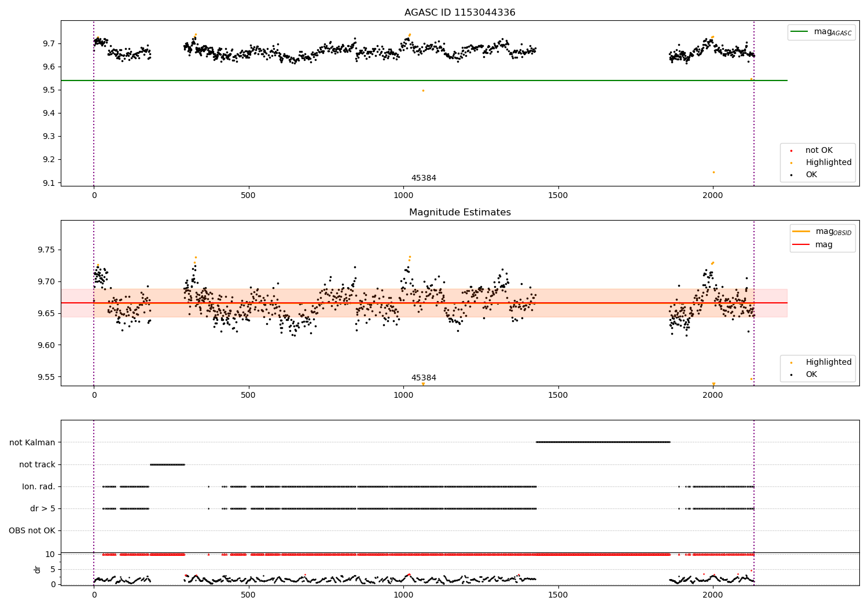Viewport: 868px width, 608px height.
Task: Click the y-axis tick '9.7' in the top plot
Action: [49, 44]
